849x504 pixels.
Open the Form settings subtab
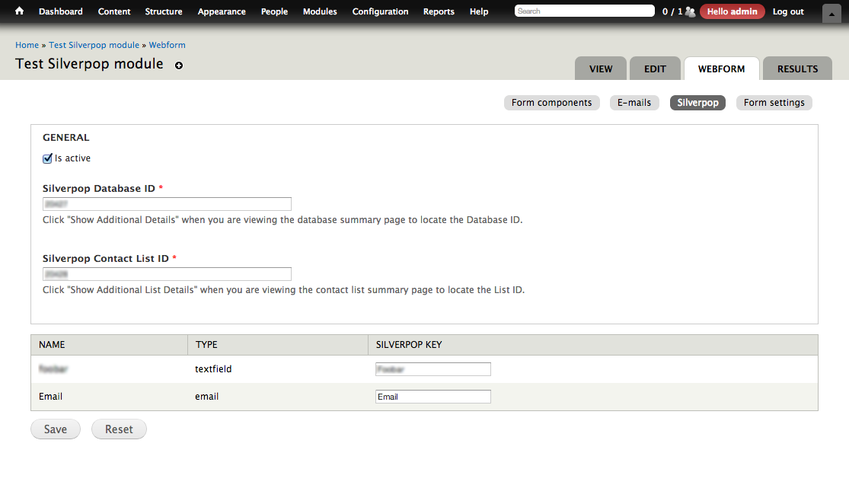pos(774,103)
